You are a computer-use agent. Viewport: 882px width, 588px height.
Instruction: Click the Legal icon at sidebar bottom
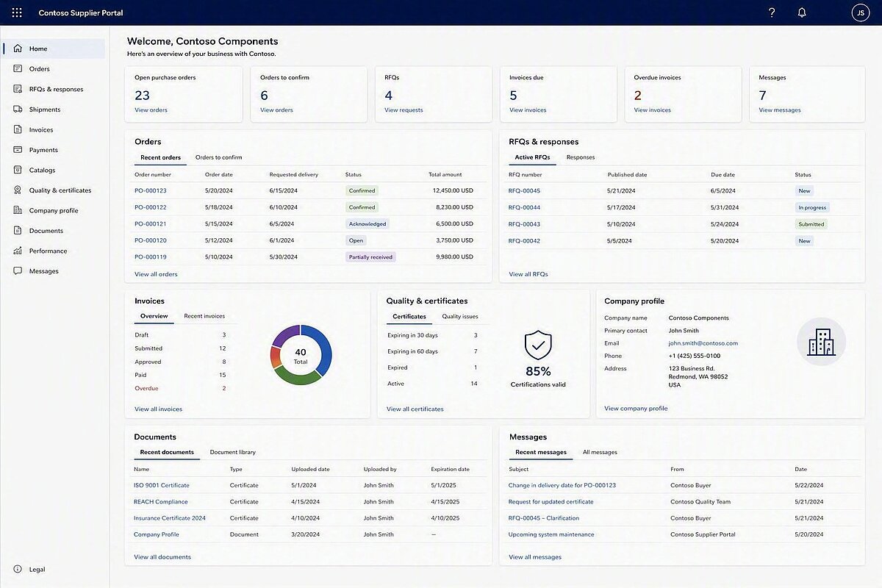[18, 569]
